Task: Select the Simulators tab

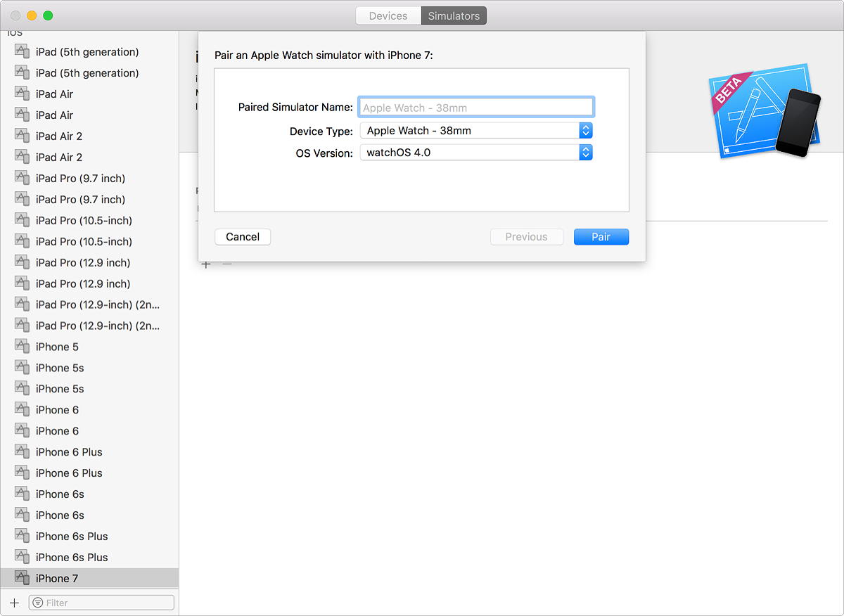Action: pyautogui.click(x=454, y=15)
